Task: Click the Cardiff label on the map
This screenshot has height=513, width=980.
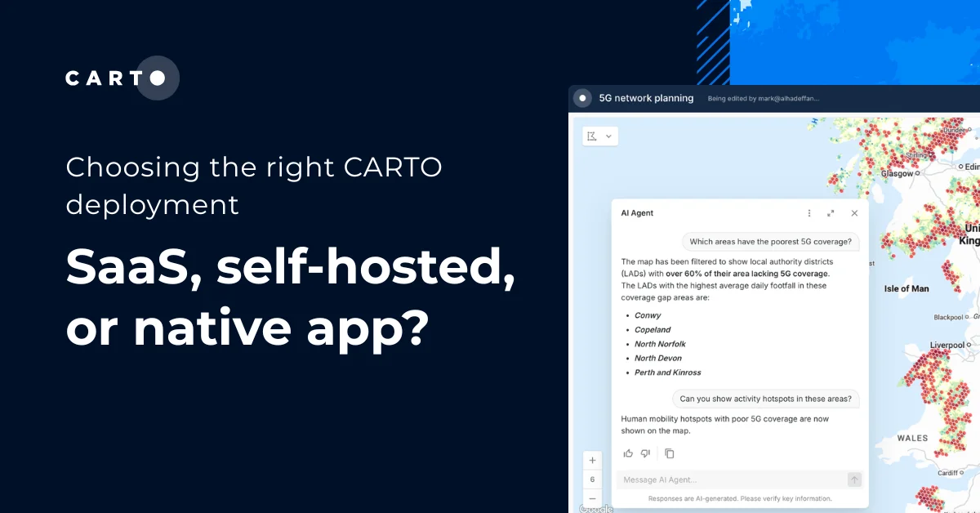Action: pyautogui.click(x=947, y=473)
